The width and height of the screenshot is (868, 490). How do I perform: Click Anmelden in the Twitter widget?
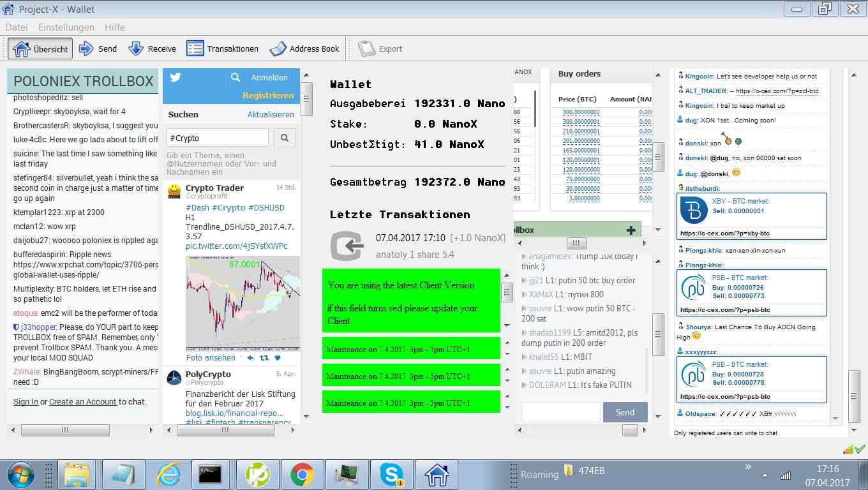pyautogui.click(x=269, y=77)
